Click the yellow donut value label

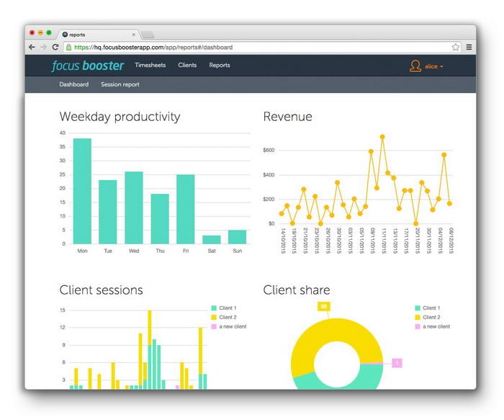[324, 306]
